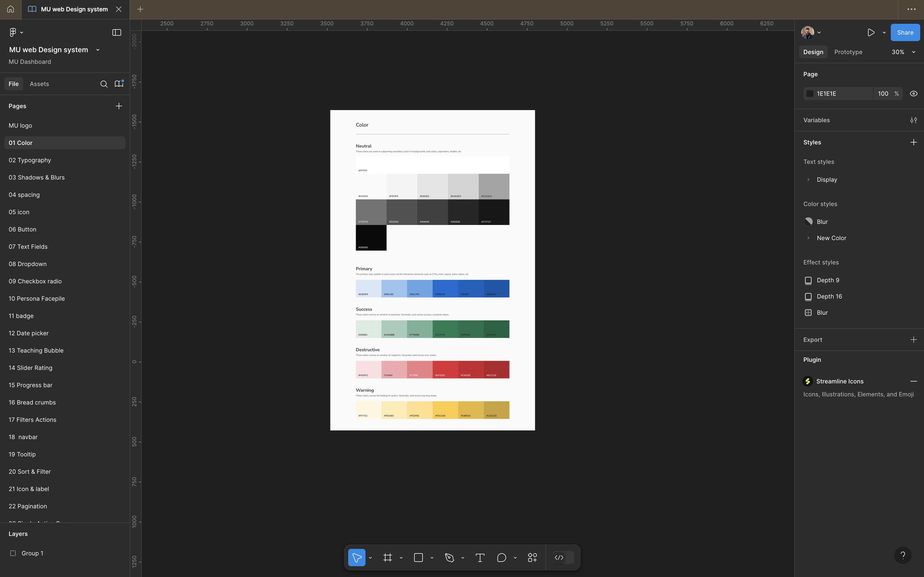Open the 30% zoom dropdown
This screenshot has width=924, height=577.
coord(903,52)
